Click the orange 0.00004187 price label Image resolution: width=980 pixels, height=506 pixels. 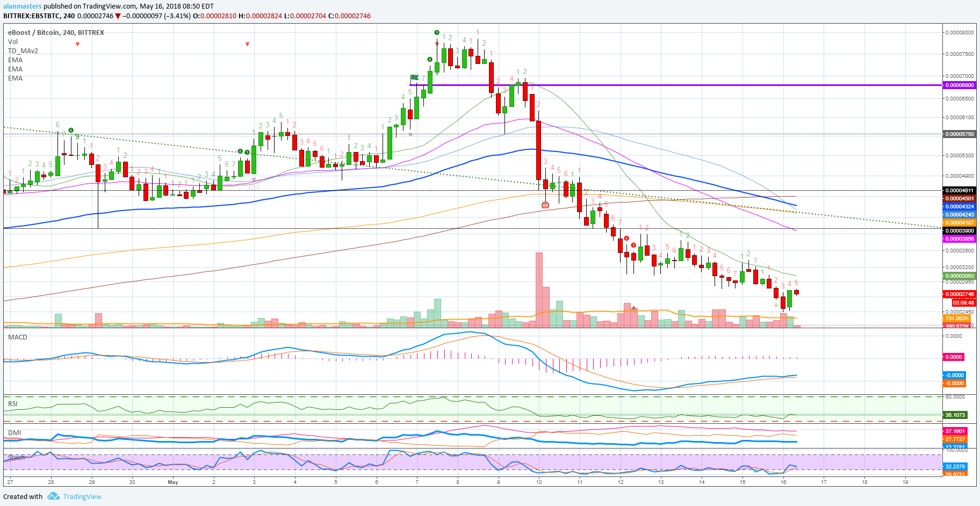point(960,223)
